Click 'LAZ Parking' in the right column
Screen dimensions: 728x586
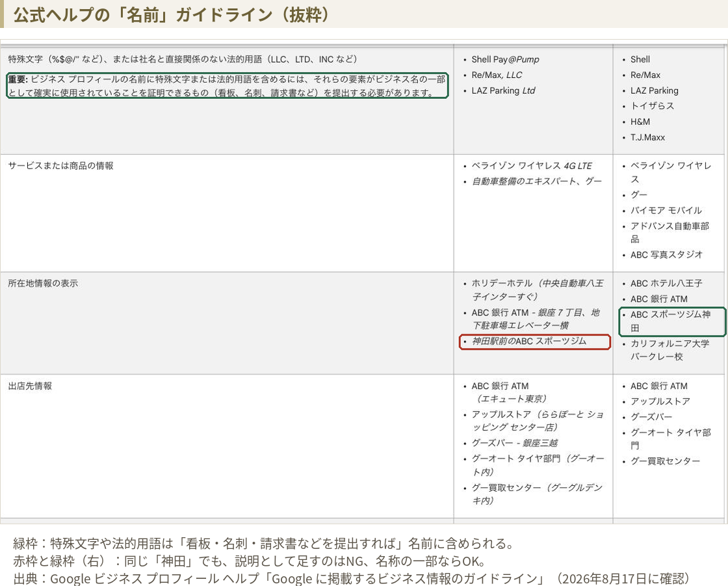(654, 90)
